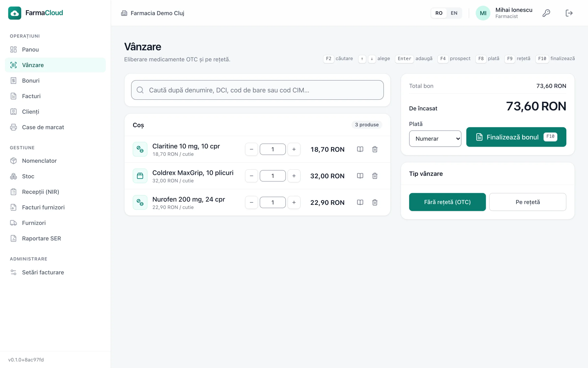Open Setări facturare settings
Viewport: 588px width, 368px height.
55,272
